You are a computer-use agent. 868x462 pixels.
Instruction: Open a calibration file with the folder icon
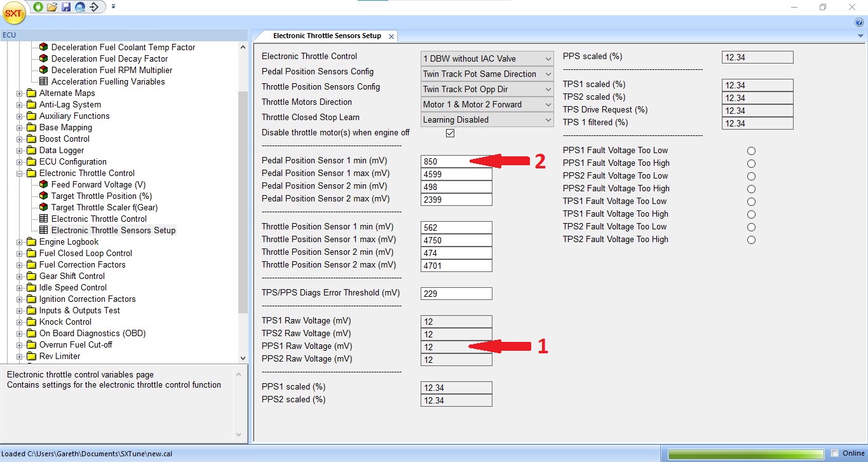pyautogui.click(x=52, y=7)
